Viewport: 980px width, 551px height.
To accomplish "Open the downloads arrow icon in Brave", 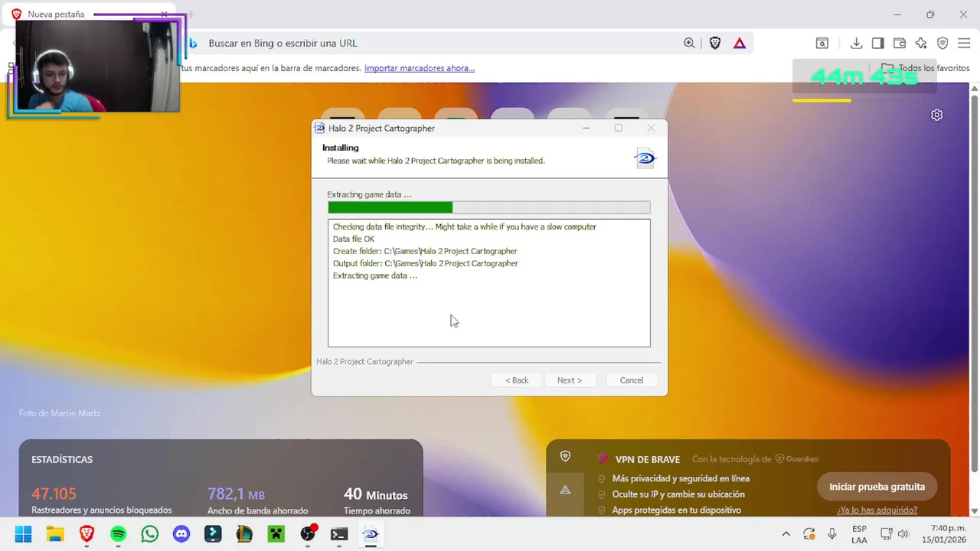I will [857, 44].
